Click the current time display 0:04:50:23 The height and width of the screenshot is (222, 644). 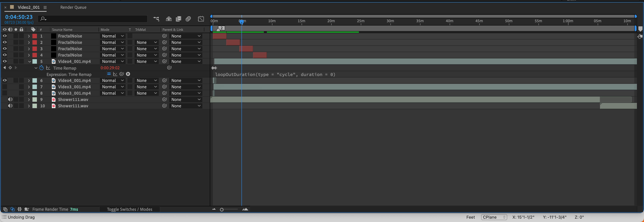[19, 17]
